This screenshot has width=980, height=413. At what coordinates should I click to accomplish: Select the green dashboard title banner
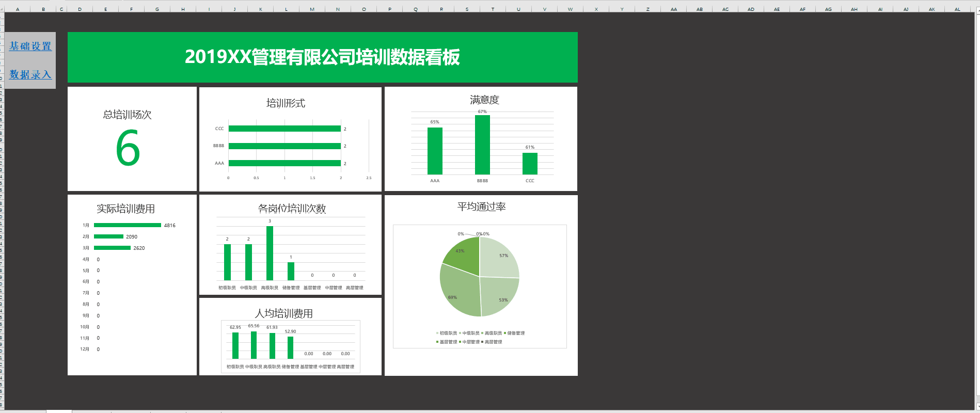coord(322,57)
